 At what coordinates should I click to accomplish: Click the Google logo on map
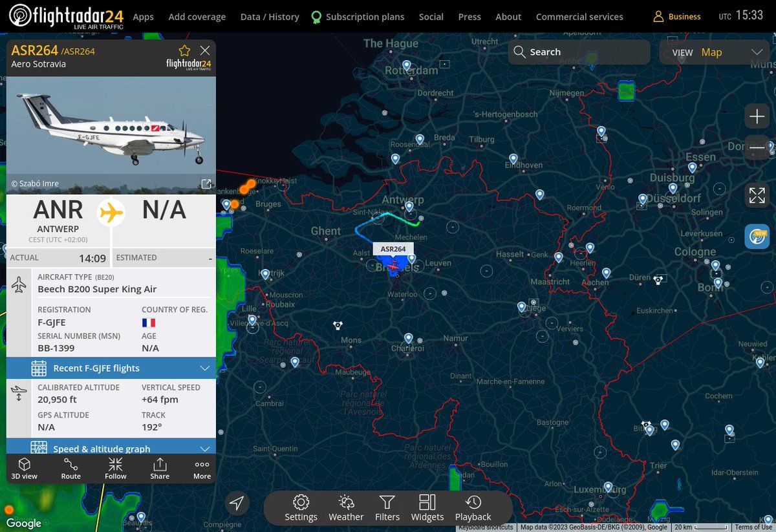pos(24,524)
